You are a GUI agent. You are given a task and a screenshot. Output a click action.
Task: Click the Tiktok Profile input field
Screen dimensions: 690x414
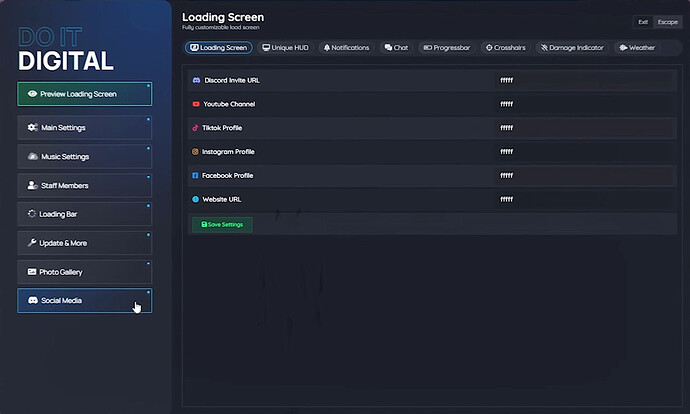tap(585, 128)
